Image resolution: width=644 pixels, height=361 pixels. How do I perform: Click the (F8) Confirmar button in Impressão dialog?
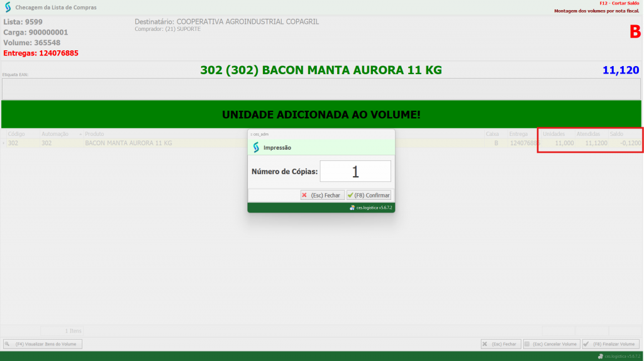369,195
